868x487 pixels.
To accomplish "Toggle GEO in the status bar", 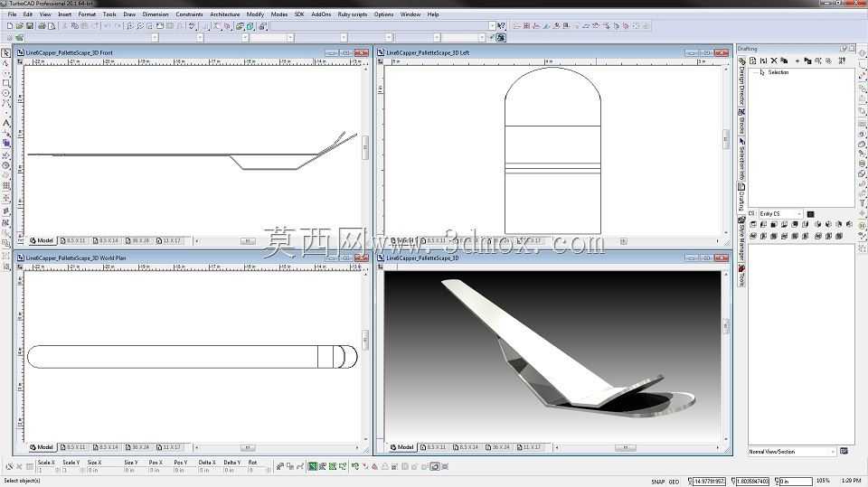I will tap(674, 482).
